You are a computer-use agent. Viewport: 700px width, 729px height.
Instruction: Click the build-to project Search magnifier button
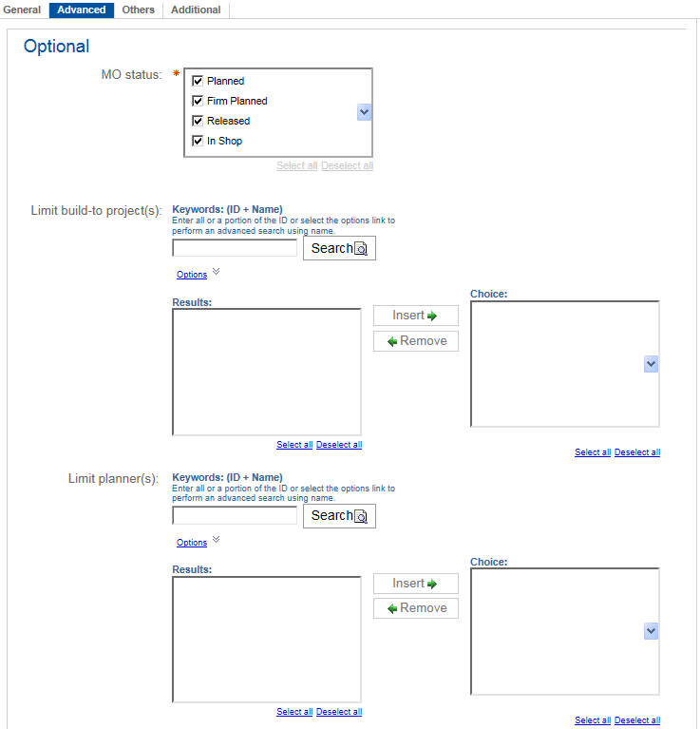tap(339, 248)
